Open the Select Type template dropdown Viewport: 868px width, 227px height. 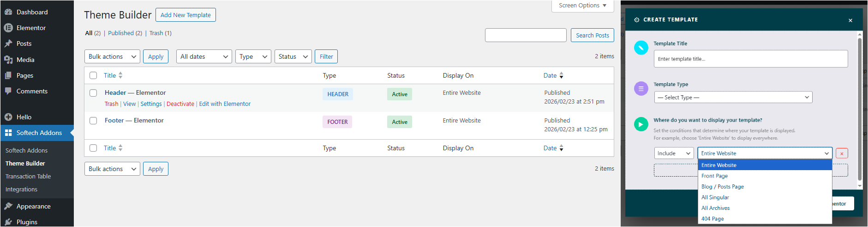pos(733,97)
